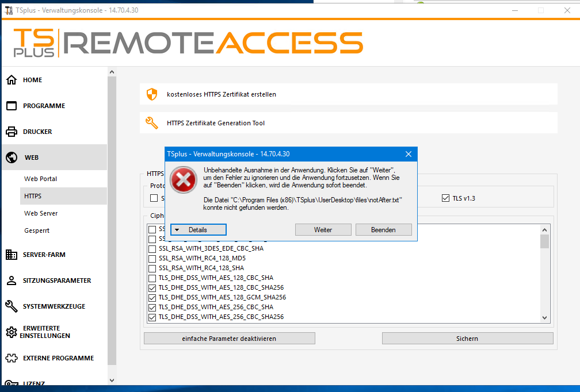Click the Drucker printer icon

pyautogui.click(x=11, y=132)
